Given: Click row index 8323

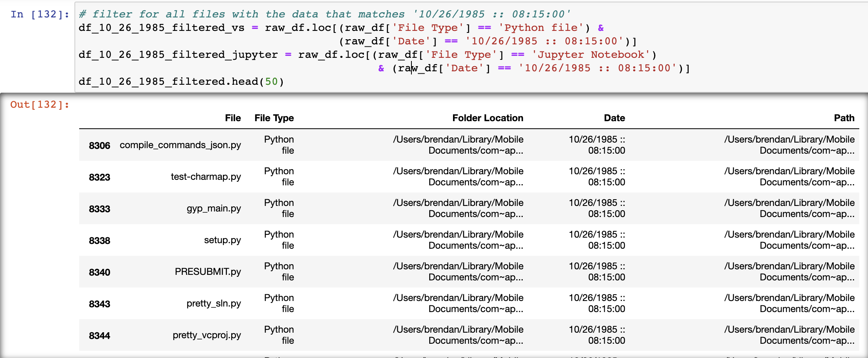Looking at the screenshot, I should (99, 177).
